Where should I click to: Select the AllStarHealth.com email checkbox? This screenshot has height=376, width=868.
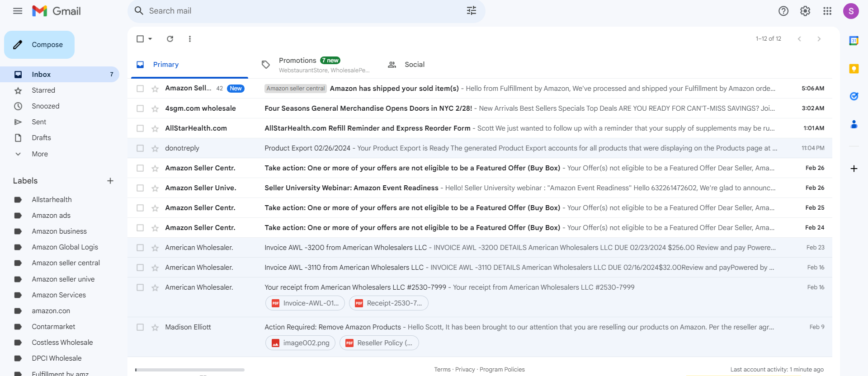coord(140,128)
